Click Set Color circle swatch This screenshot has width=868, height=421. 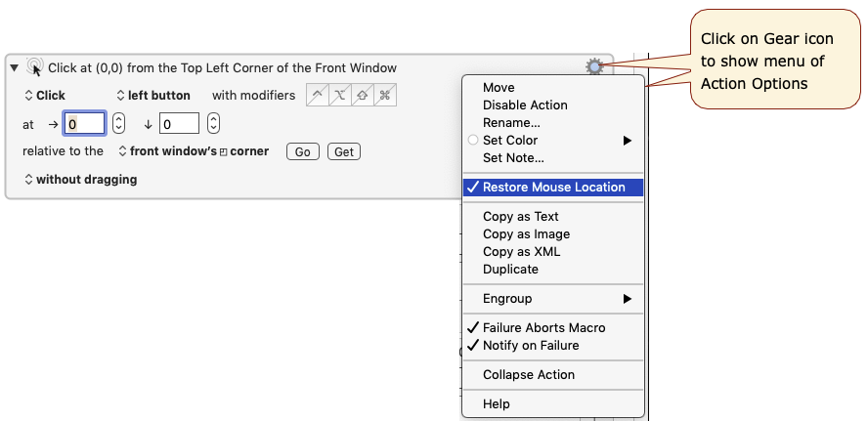473,141
